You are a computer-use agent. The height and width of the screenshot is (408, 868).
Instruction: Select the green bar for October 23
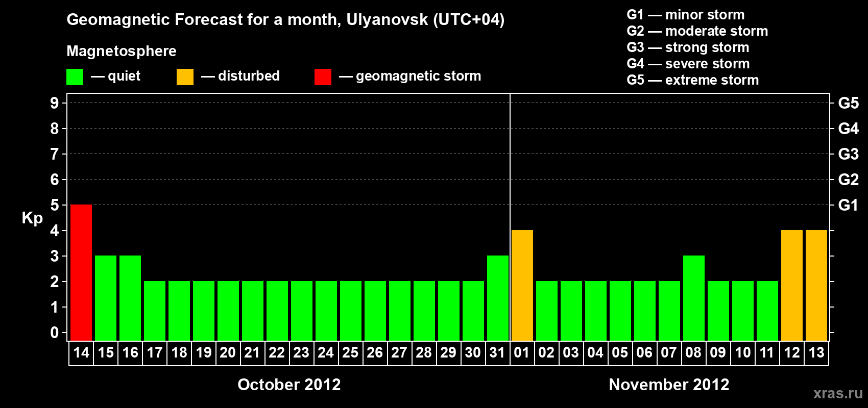(302, 311)
